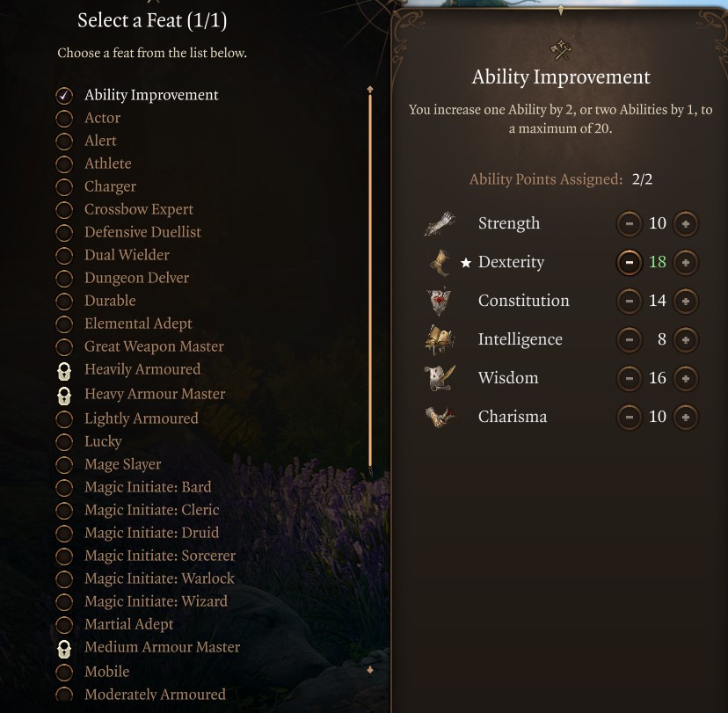Select Great Weapon Master from the list
Viewport: 728px width, 713px height.
tap(154, 346)
